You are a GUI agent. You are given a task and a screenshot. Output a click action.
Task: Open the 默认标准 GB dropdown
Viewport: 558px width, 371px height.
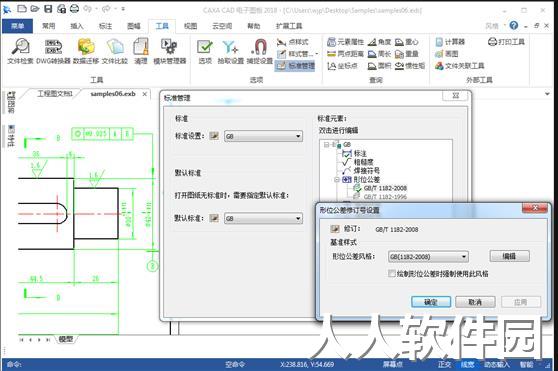(263, 218)
